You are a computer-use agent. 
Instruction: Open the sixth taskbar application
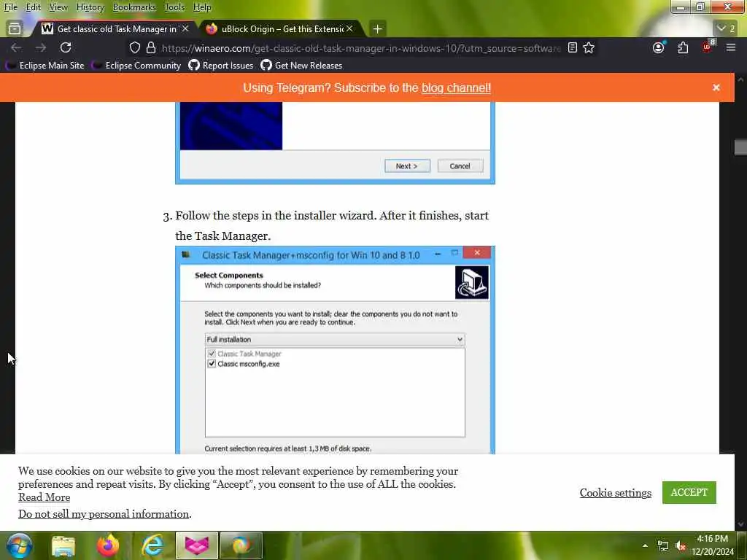click(241, 545)
